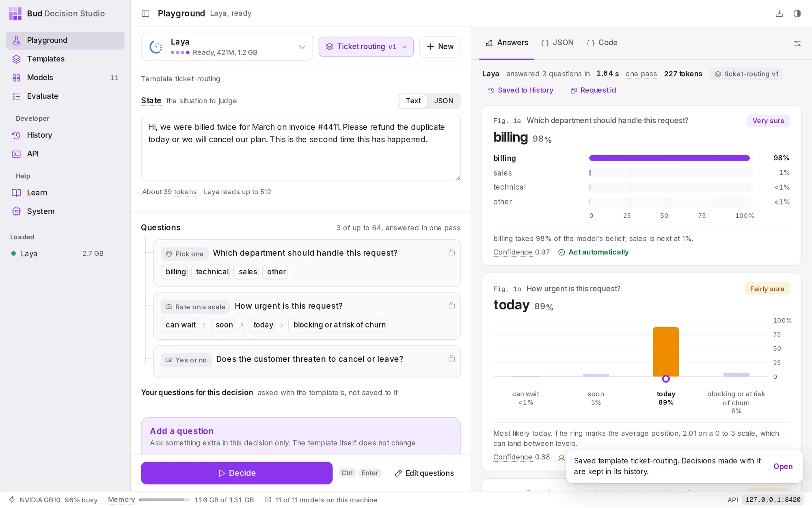Toggle the theme contrast icon
812x508 pixels.
pos(797,13)
